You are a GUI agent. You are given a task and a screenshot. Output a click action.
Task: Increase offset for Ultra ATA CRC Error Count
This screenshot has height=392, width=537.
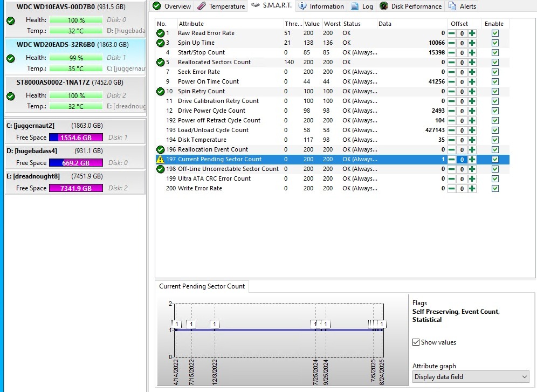[472, 178]
